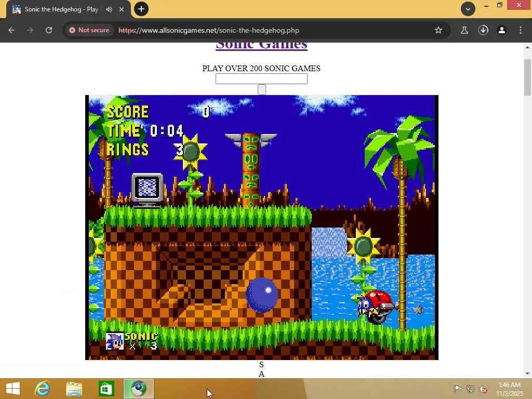This screenshot has height=399, width=532.
Task: Open the Not secure site info chip
Action: point(89,30)
